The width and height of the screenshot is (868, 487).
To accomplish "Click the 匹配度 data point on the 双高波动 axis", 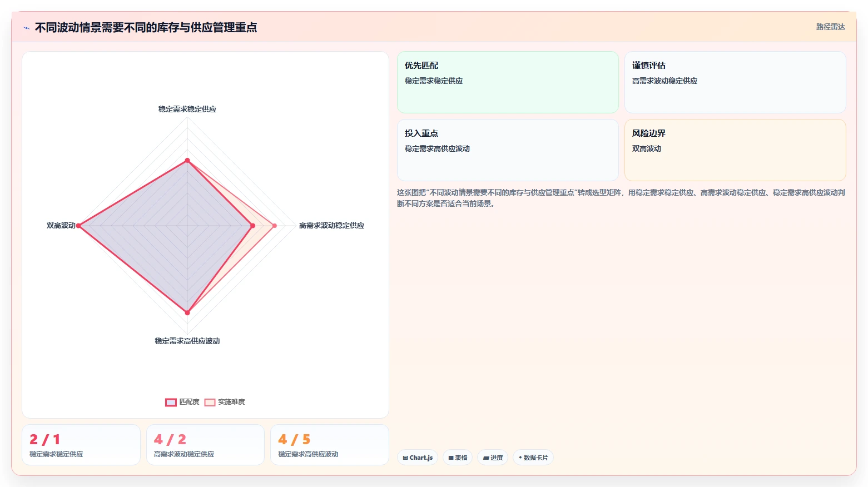I will pyautogui.click(x=78, y=226).
